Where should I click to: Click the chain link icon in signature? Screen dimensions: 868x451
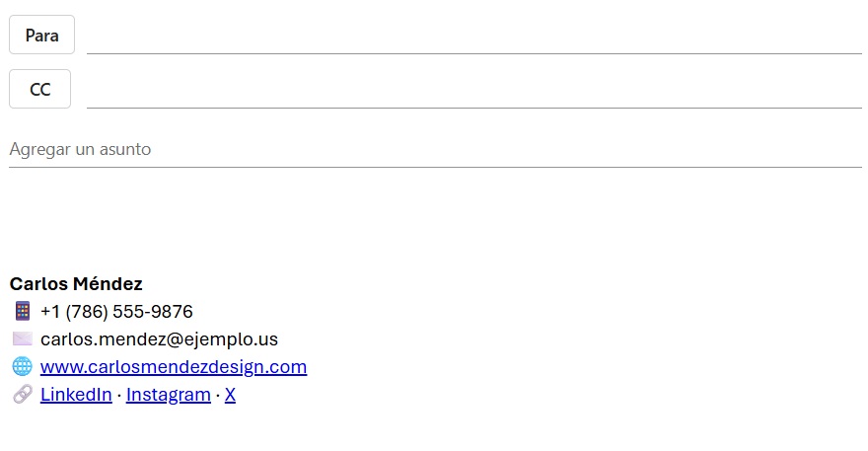coord(23,395)
